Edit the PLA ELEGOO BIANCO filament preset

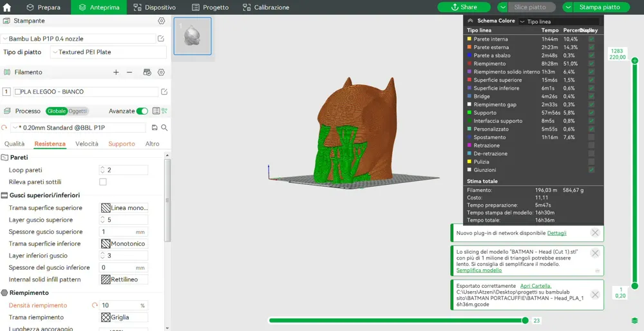(164, 91)
